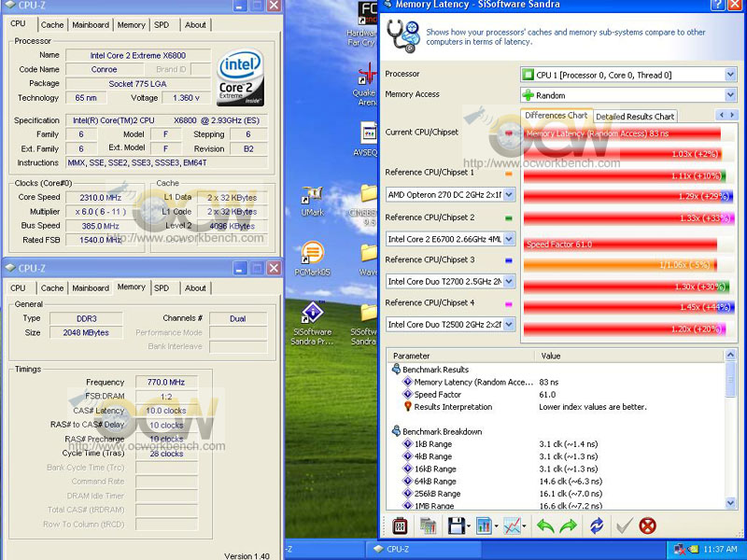Click the Frequency 770.0 MHz field
The image size is (747, 560).
point(166,382)
